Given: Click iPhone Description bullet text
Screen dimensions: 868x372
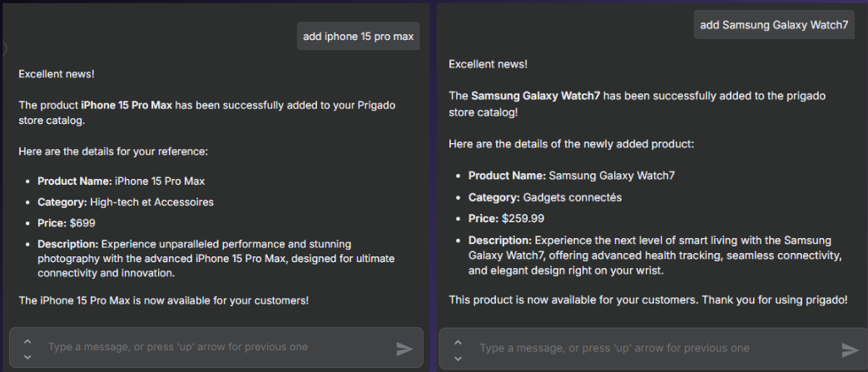Looking at the screenshot, I should [x=216, y=259].
